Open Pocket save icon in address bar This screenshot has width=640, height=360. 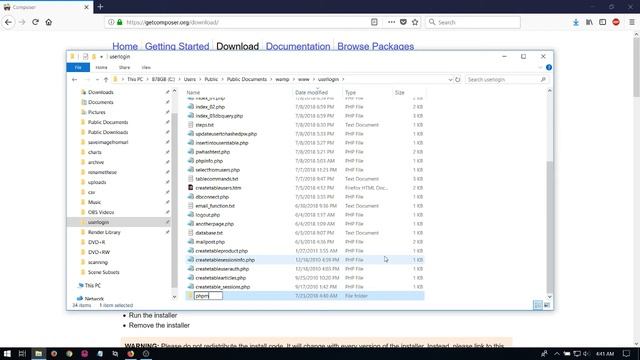(x=403, y=22)
